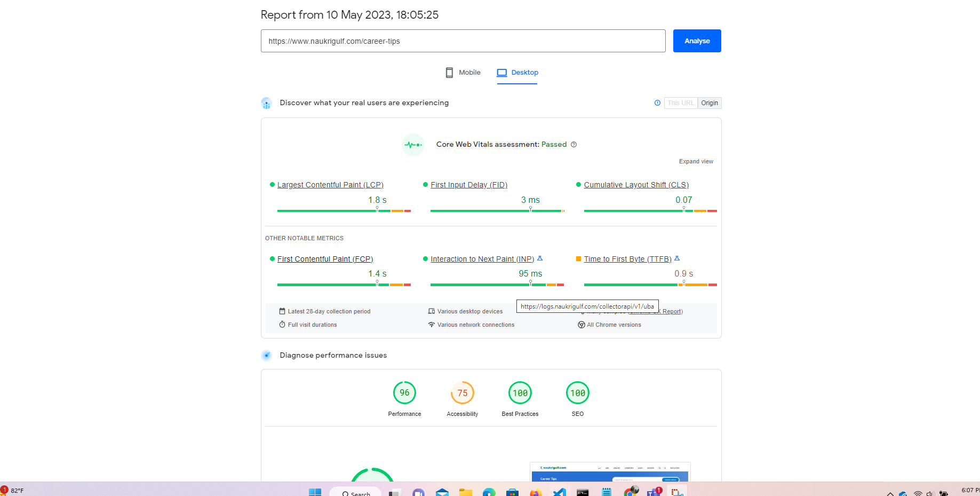Follow the First Contentful Paint (FCP) link
Image resolution: width=980 pixels, height=496 pixels.
click(325, 259)
